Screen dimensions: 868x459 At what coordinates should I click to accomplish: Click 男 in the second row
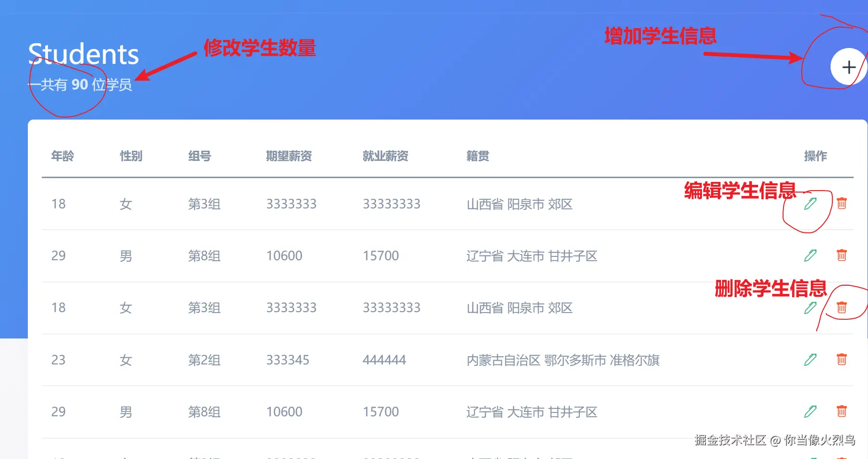point(126,255)
